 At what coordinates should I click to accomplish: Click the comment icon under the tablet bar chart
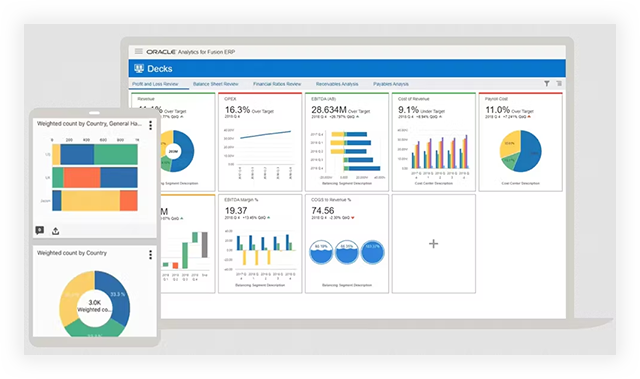pos(40,231)
